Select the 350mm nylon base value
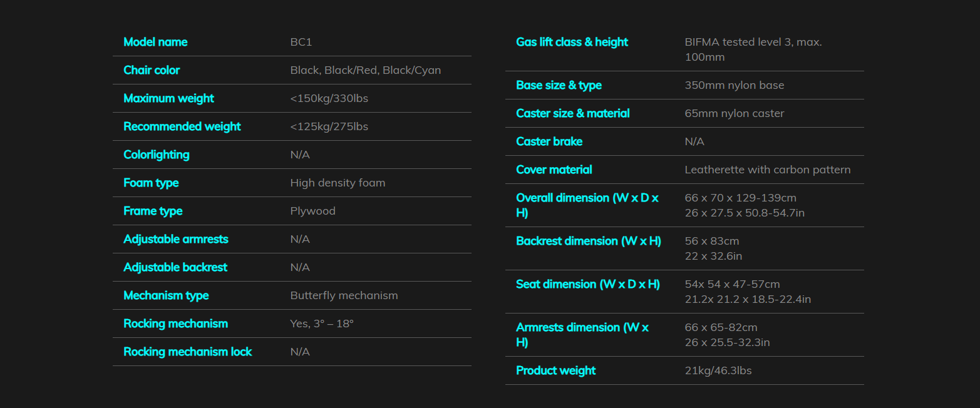Image resolution: width=980 pixels, height=408 pixels. coord(735,85)
